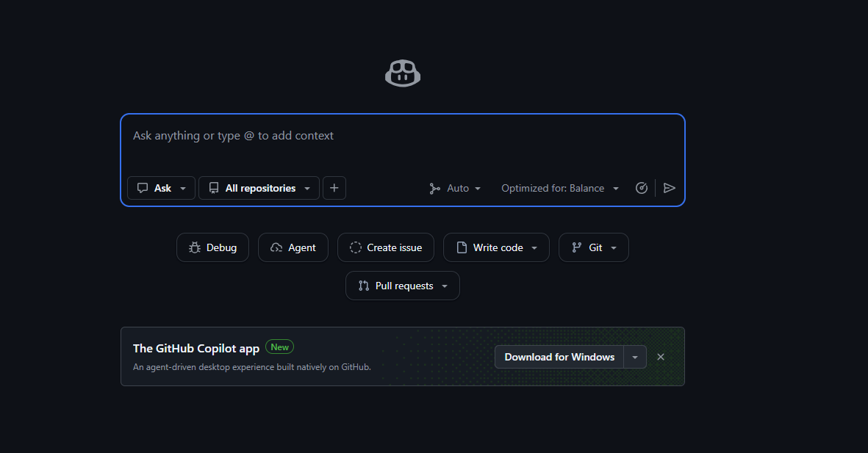Select the Debug suggestion button
Viewport: 868px width, 453px height.
212,247
